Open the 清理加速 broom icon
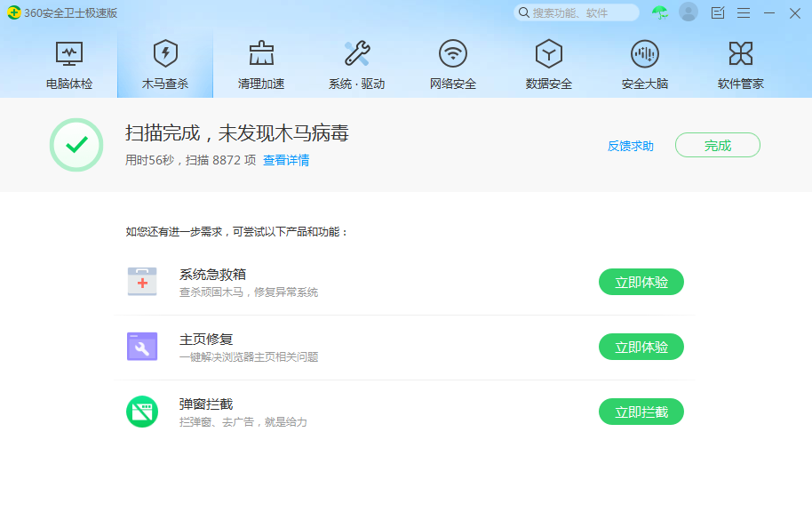This screenshot has height=512, width=812. point(261,53)
